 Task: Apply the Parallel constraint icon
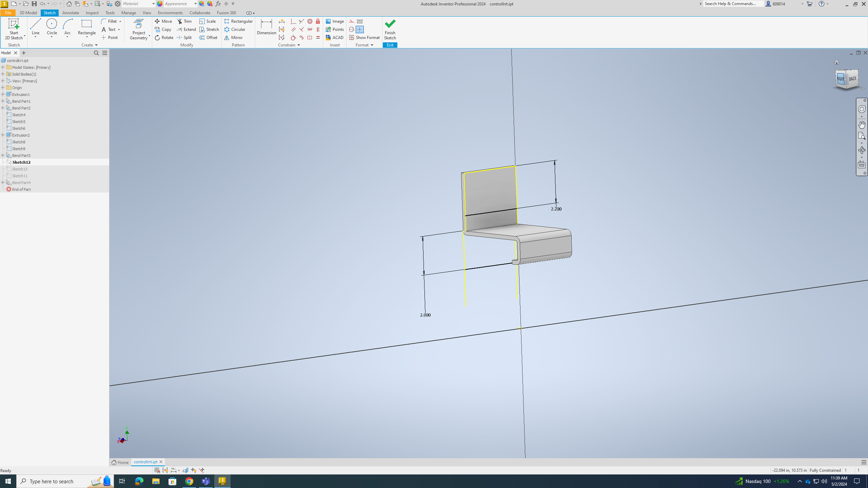[294, 29]
